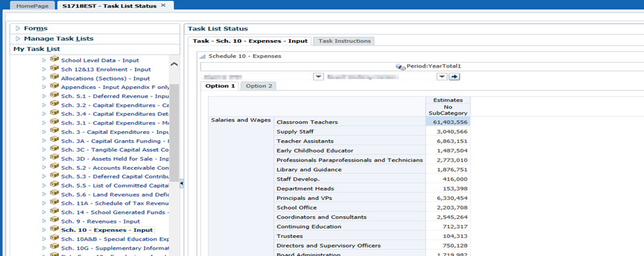This screenshot has height=256, width=644.
Task: Click the package icon next to Sch. 10A&B
Action: tap(54, 238)
